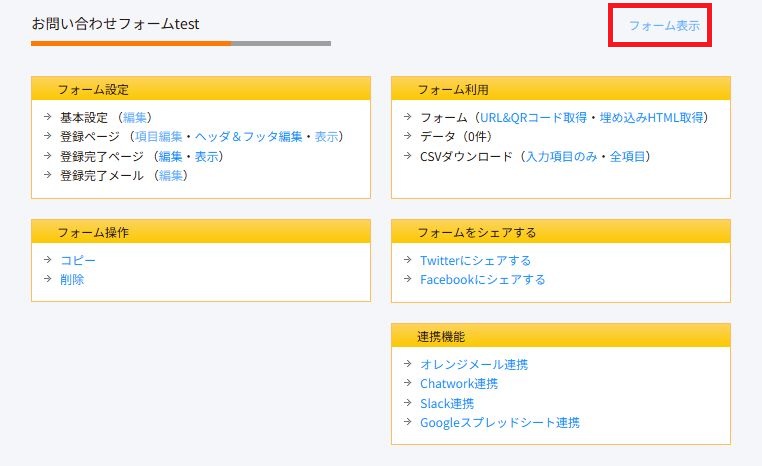Click the コピー link
Screen dimensions: 762x466
(x=78, y=260)
